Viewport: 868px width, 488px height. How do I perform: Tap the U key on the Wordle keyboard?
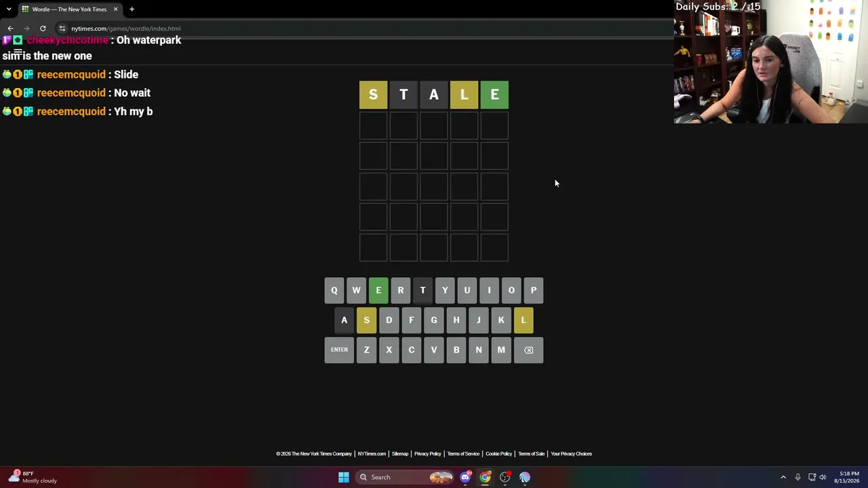pos(467,290)
